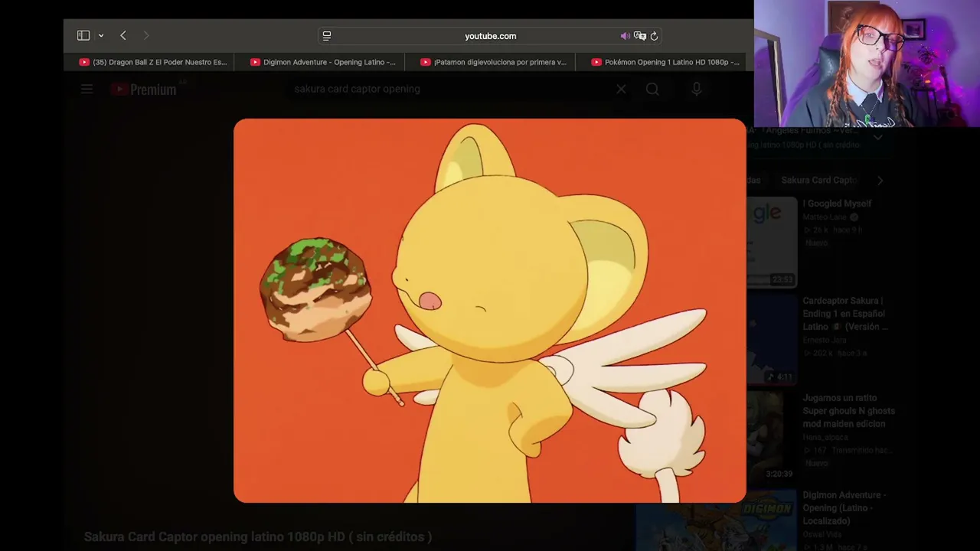
Task: Clear the YouTube search query with X
Action: 621,90
